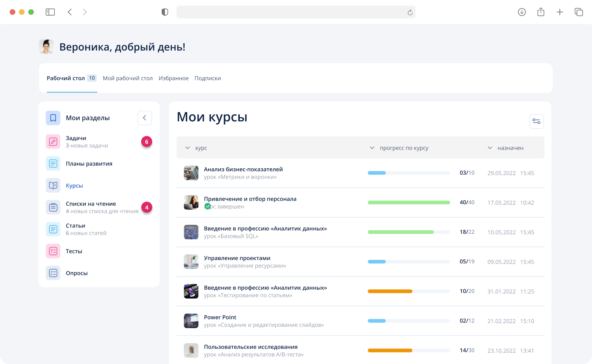
Task: Open the course Анализ бизнес-показателей
Action: (243, 169)
